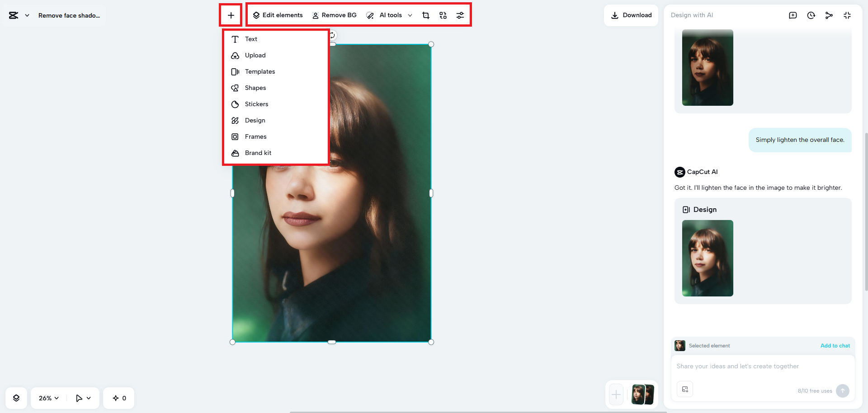
Task: Click the Replace image toolbar icon
Action: click(443, 15)
